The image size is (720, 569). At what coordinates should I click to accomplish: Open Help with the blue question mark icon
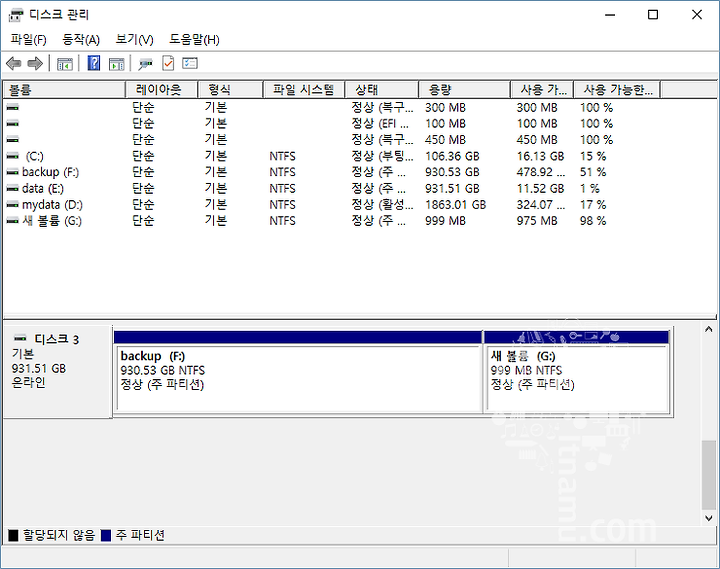(x=94, y=63)
